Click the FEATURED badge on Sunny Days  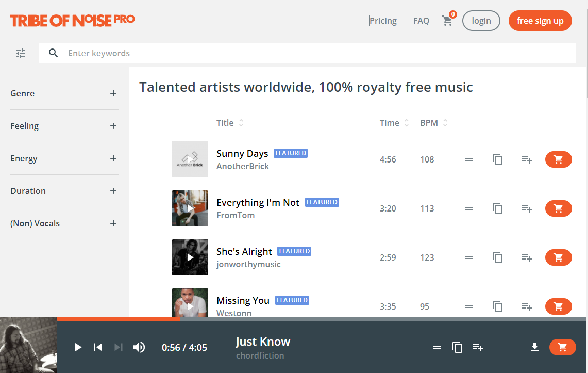(x=291, y=153)
